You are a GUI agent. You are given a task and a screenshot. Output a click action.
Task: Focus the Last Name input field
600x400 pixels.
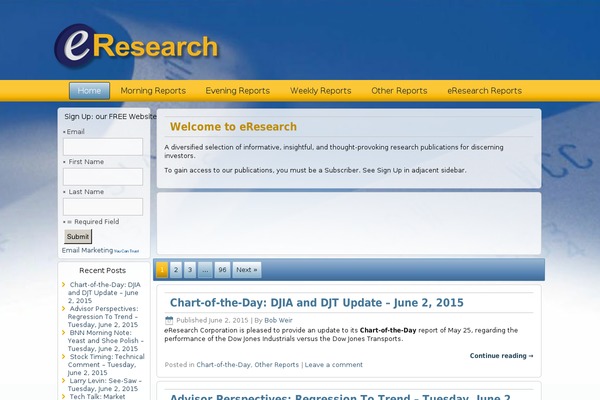(x=103, y=207)
